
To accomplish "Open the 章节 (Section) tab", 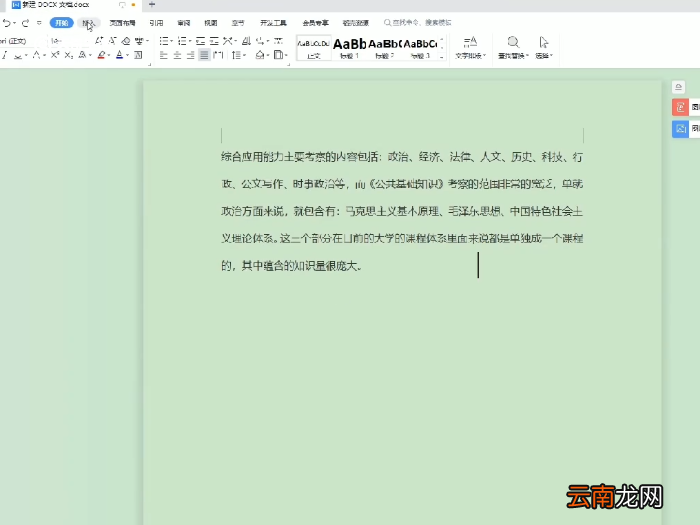I will coord(238,23).
